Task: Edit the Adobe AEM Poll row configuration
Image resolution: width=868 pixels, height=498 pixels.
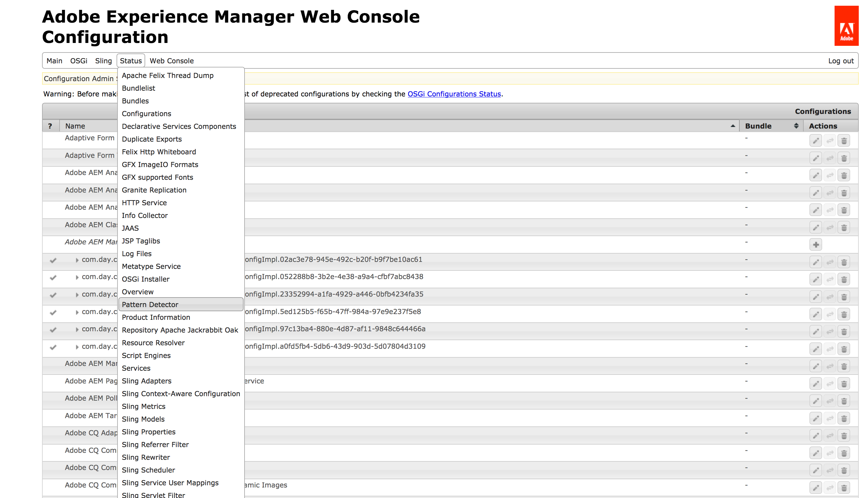Action: 816,401
